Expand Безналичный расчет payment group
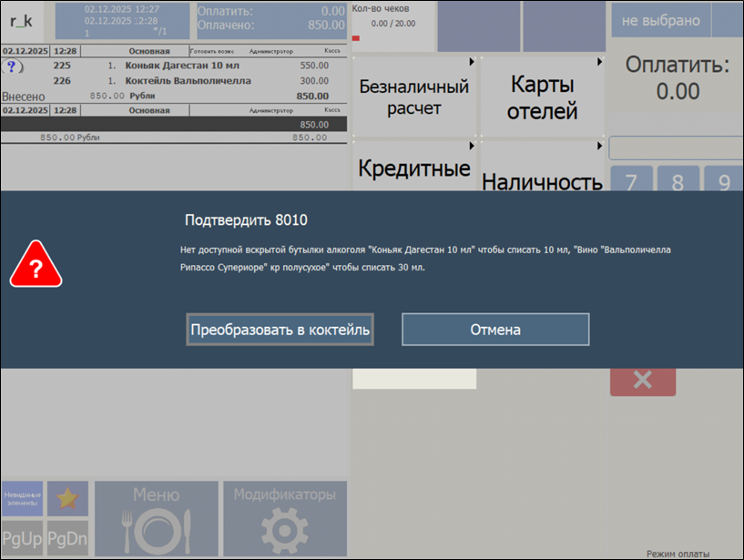Screen dimensions: 744x560 [413, 97]
